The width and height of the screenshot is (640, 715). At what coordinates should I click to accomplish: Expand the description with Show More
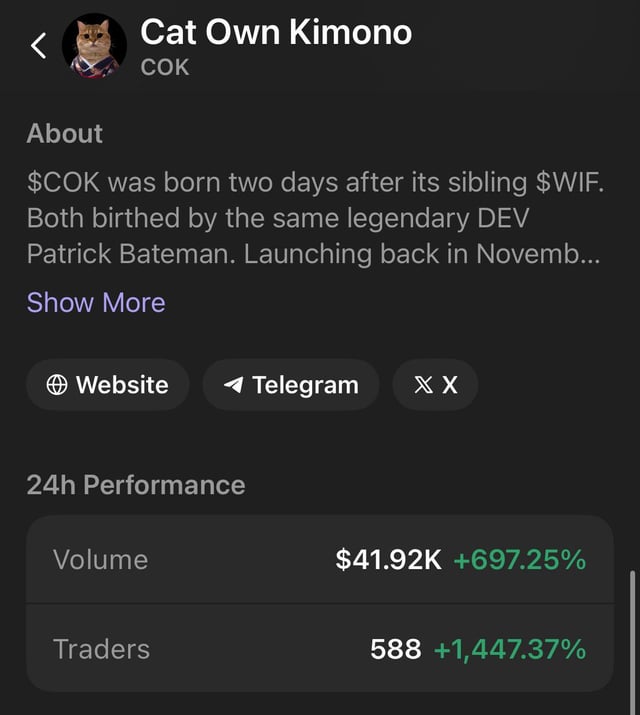[x=96, y=302]
